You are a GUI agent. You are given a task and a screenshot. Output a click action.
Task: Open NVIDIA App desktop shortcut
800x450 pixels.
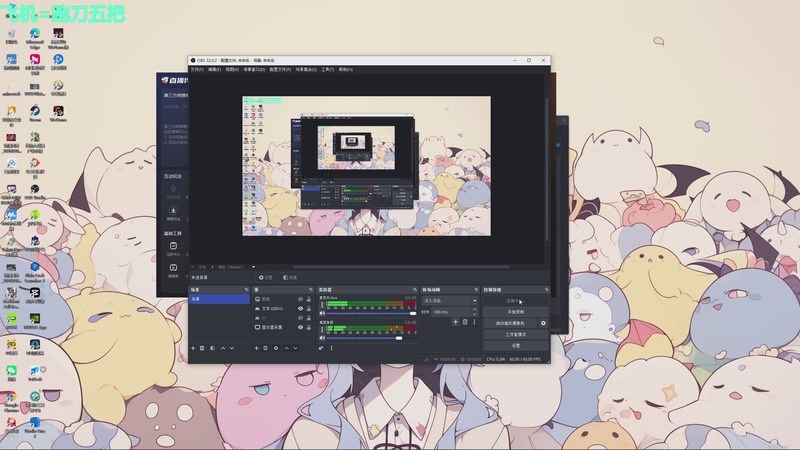click(x=35, y=321)
